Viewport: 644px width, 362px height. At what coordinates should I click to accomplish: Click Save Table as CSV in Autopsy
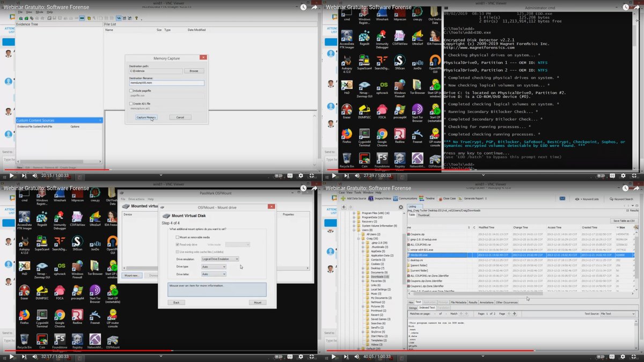point(624,221)
